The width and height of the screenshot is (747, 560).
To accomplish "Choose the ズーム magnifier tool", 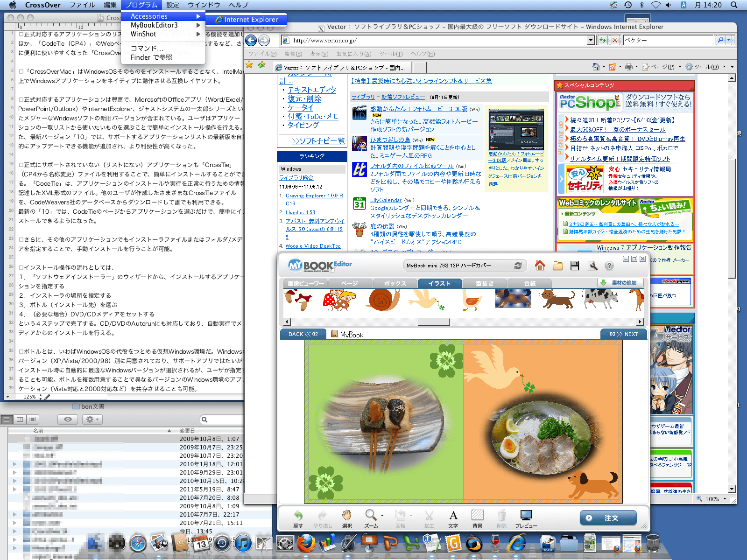I will pos(371,518).
